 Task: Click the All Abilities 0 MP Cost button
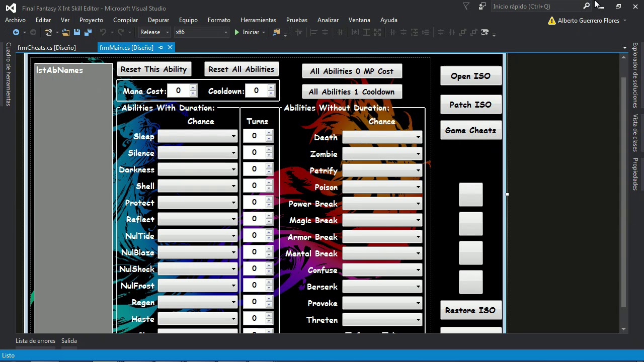pos(352,71)
